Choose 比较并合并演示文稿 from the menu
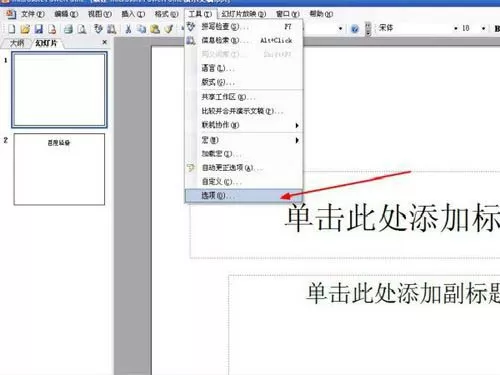Viewport: 500px width, 375px height. point(244,111)
